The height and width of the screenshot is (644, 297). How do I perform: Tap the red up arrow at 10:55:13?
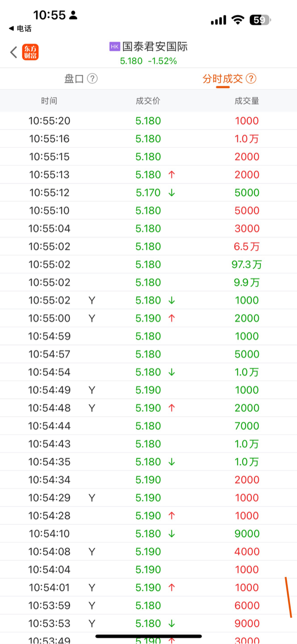pyautogui.click(x=172, y=175)
